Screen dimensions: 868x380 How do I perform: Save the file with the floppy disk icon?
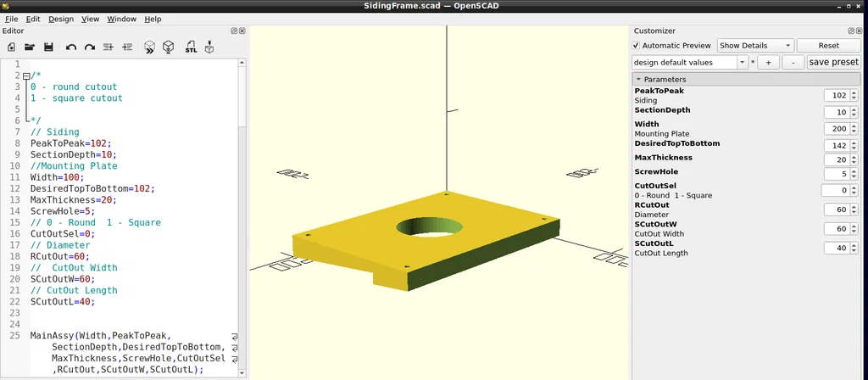coord(48,47)
